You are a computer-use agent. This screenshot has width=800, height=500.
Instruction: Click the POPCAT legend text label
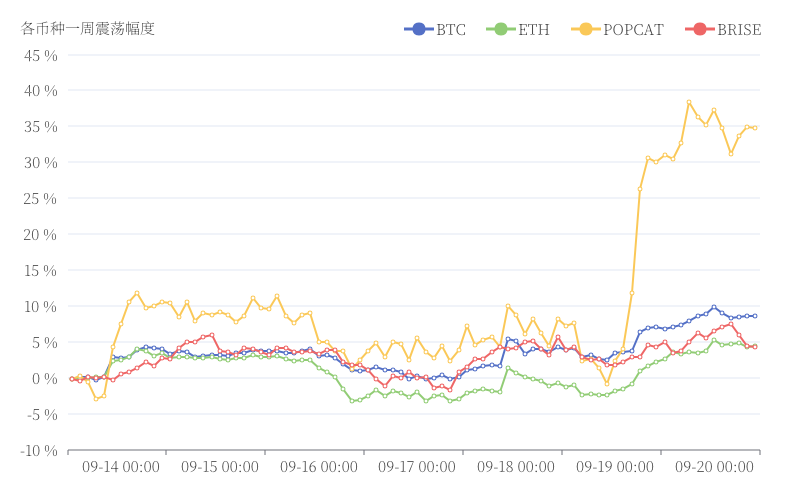633,30
